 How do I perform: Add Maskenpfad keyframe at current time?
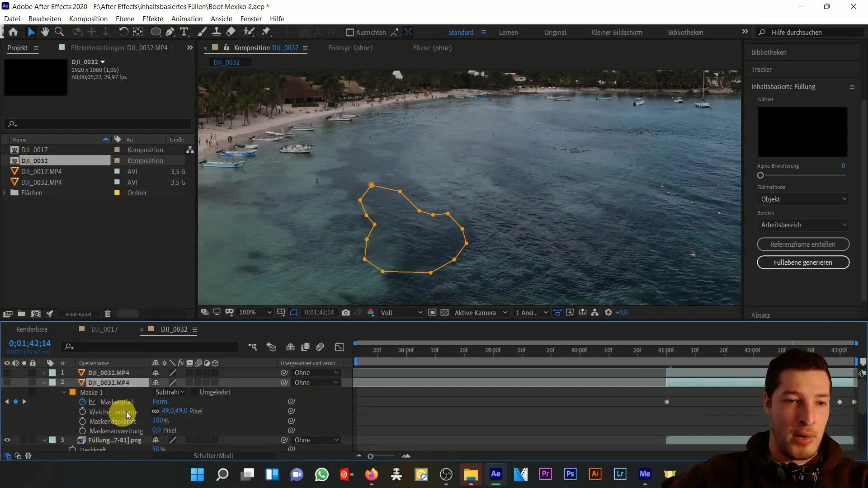pyautogui.click(x=16, y=402)
